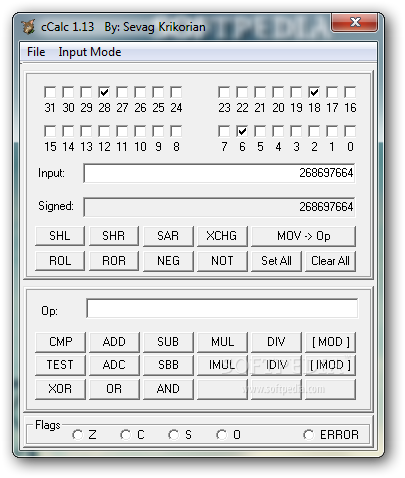The image size is (405, 478).
Task: Click the ADD button
Action: point(114,342)
